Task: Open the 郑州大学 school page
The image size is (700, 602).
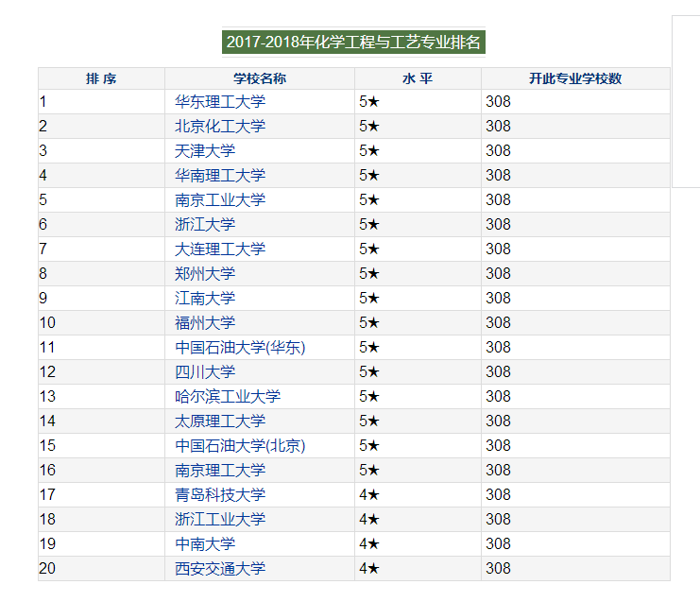Action: [x=205, y=273]
